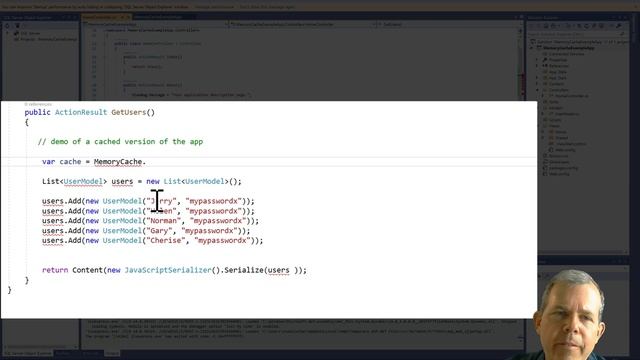Screen dimensions: 640x360
Task: Select the controller file under Controllers folder
Action: (568, 96)
